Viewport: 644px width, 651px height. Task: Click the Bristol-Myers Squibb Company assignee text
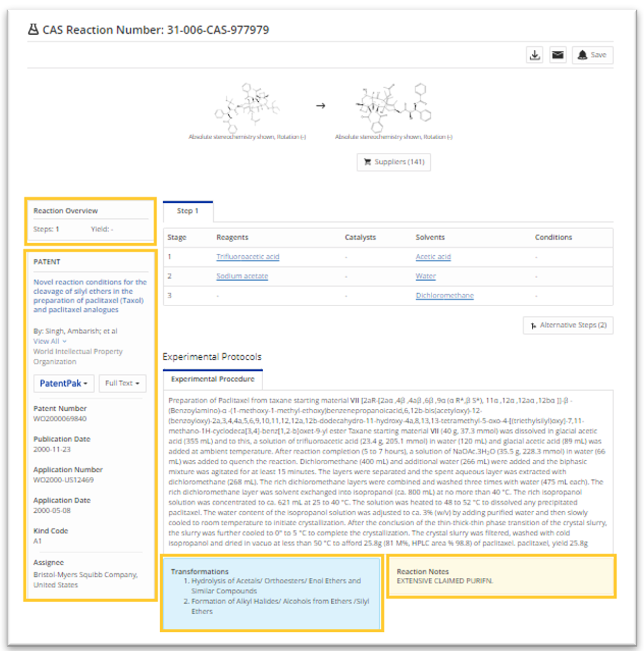pyautogui.click(x=85, y=580)
